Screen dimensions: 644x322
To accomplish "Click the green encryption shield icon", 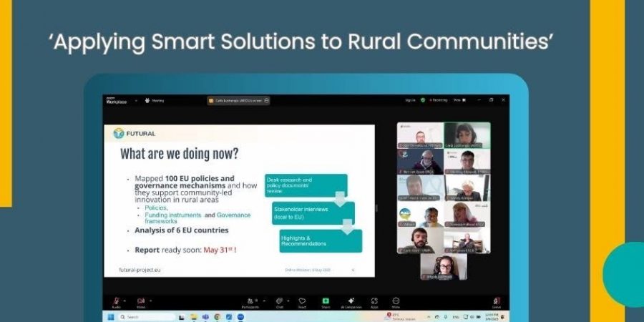I will click(x=423, y=100).
